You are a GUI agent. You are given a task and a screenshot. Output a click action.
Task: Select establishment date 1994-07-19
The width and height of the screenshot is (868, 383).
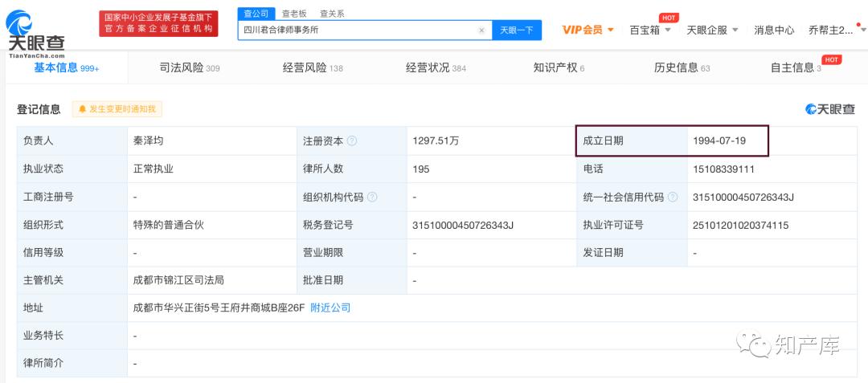(x=719, y=141)
